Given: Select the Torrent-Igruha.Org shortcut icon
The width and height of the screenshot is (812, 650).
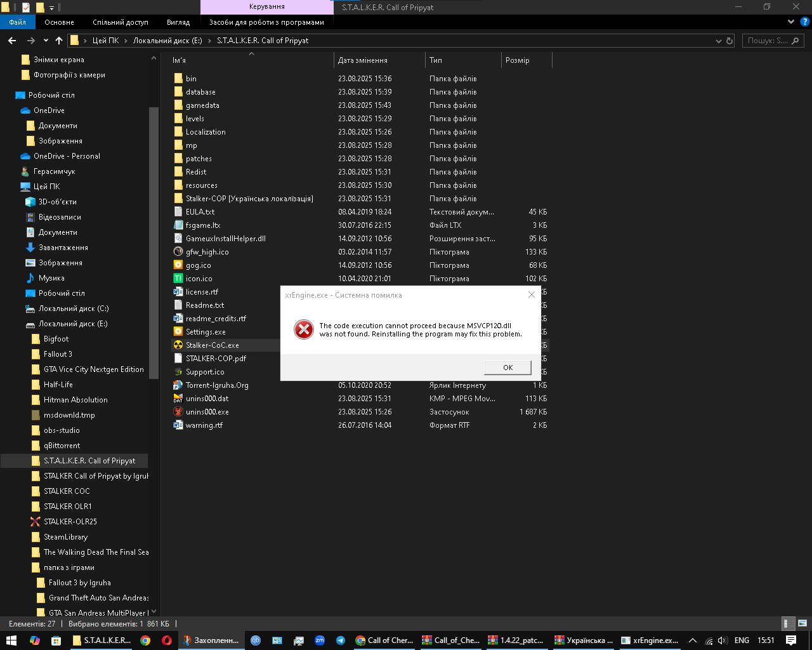Looking at the screenshot, I should [x=178, y=385].
